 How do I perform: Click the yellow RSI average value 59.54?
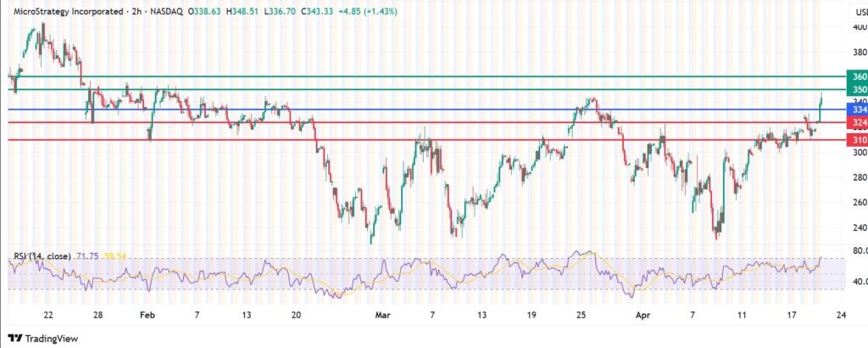[x=116, y=255]
